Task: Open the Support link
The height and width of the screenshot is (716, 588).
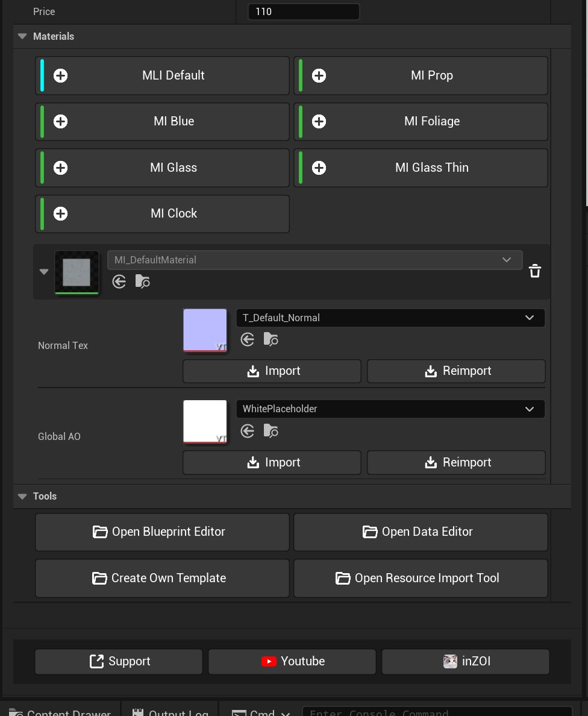Action: coord(119,662)
